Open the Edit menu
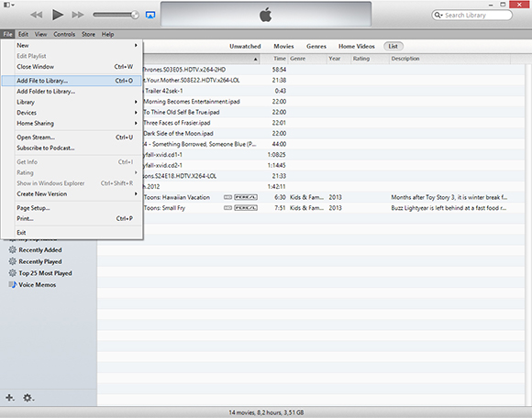This screenshot has height=418, width=532. tap(23, 34)
